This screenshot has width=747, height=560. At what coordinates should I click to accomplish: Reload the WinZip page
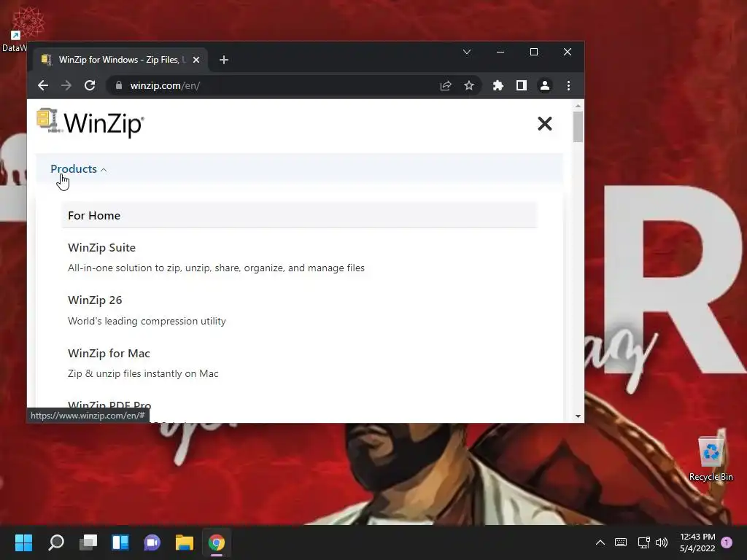tap(90, 86)
